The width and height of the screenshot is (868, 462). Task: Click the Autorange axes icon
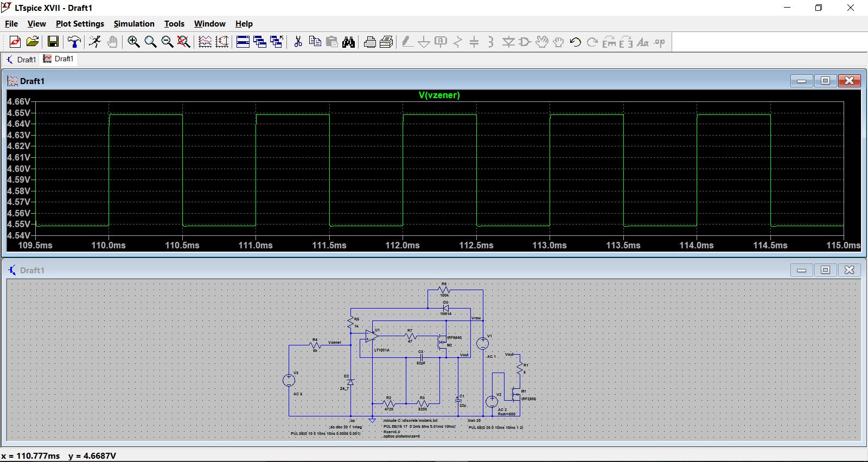pyautogui.click(x=222, y=42)
